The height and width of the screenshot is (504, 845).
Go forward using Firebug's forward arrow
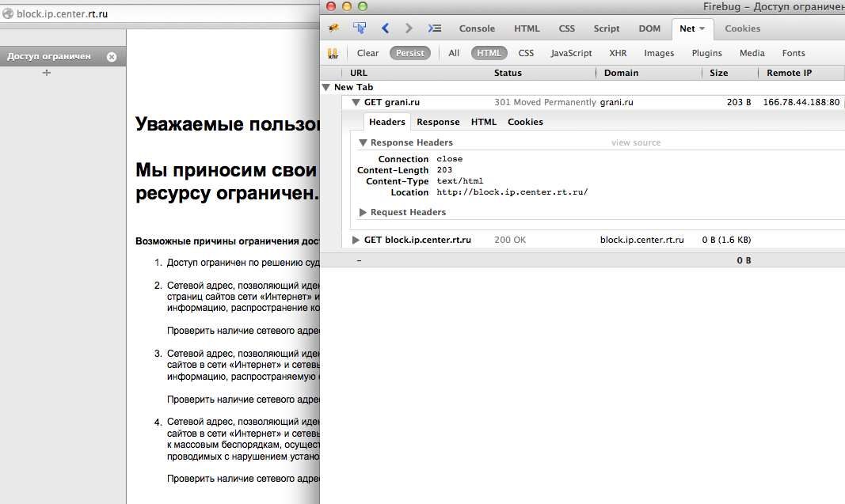[409, 28]
